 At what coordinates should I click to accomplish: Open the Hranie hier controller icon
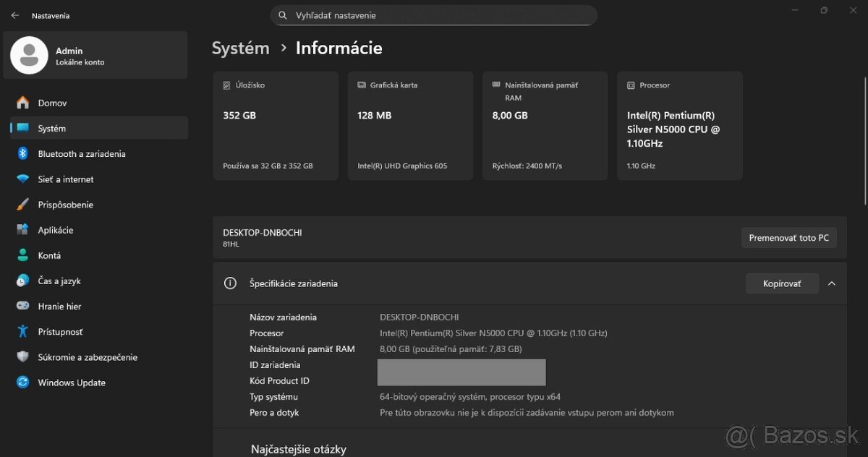(x=23, y=306)
